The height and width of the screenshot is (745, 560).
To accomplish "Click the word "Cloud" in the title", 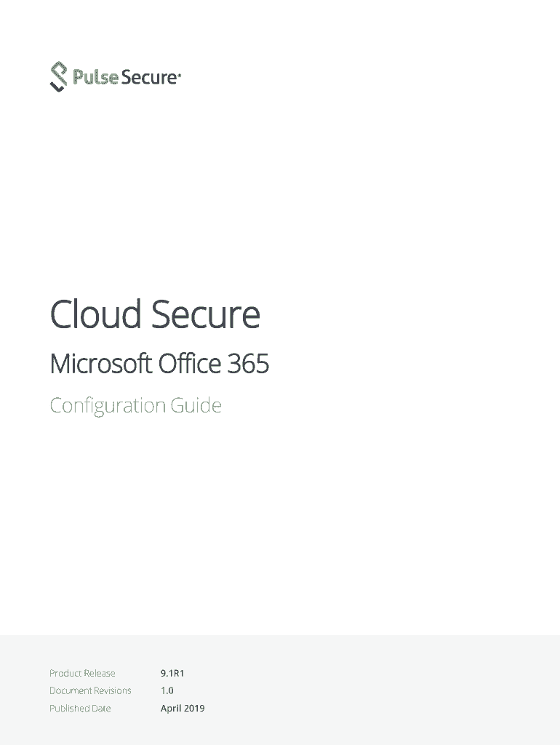I will click(95, 315).
